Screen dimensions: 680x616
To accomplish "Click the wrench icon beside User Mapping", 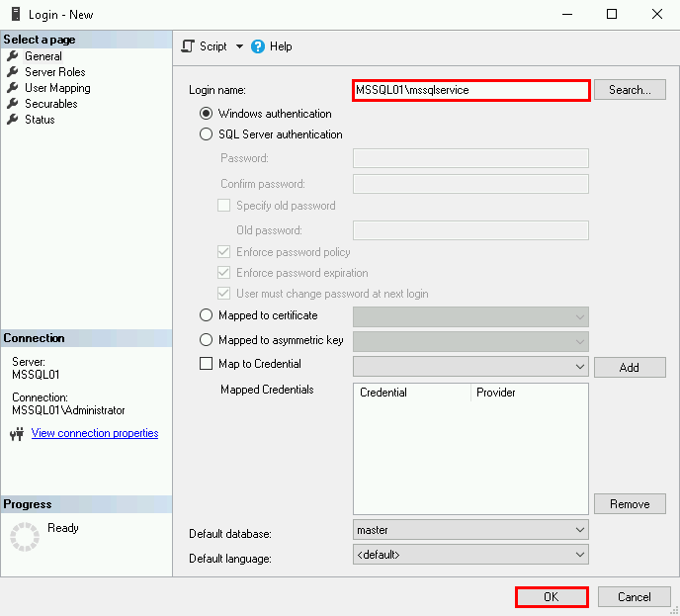I will [x=13, y=88].
